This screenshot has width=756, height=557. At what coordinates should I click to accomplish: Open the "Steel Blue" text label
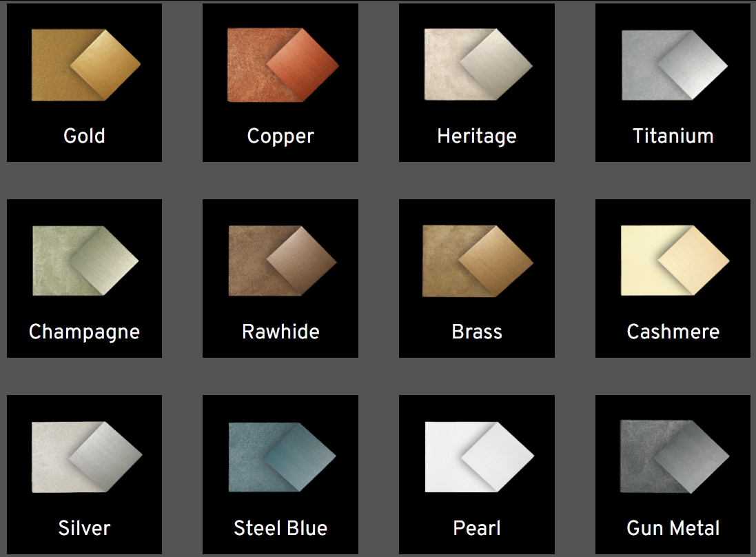point(280,529)
